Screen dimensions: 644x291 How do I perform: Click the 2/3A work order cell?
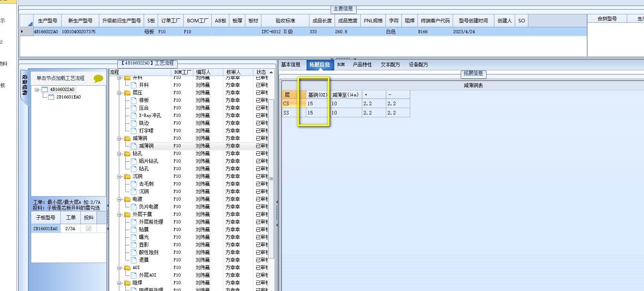click(70, 229)
